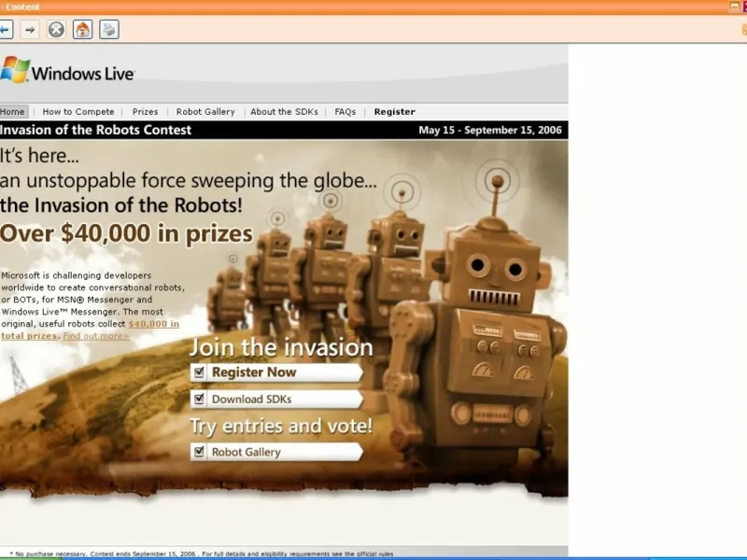This screenshot has height=560, width=747.
Task: Click the "May 15 - September 15, 2006" date text
Action: [490, 130]
